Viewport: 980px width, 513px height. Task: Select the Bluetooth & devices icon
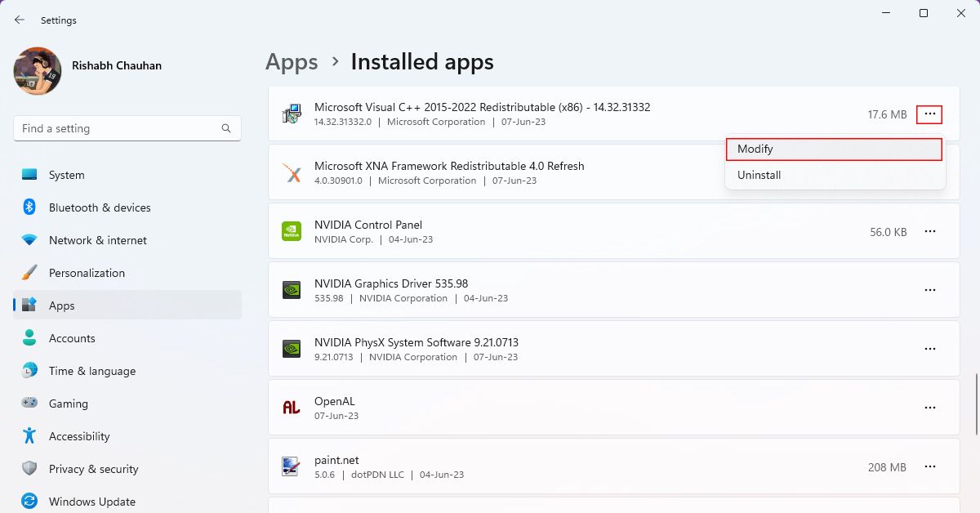point(29,207)
